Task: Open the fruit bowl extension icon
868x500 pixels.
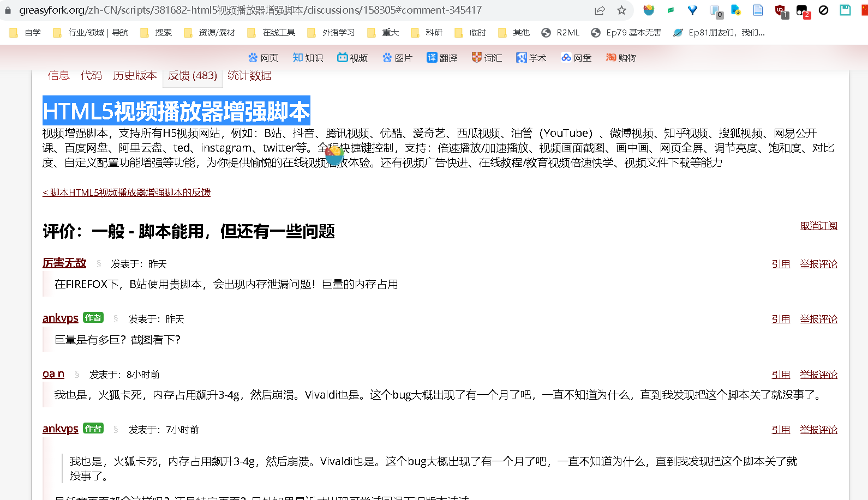Action: 649,10
